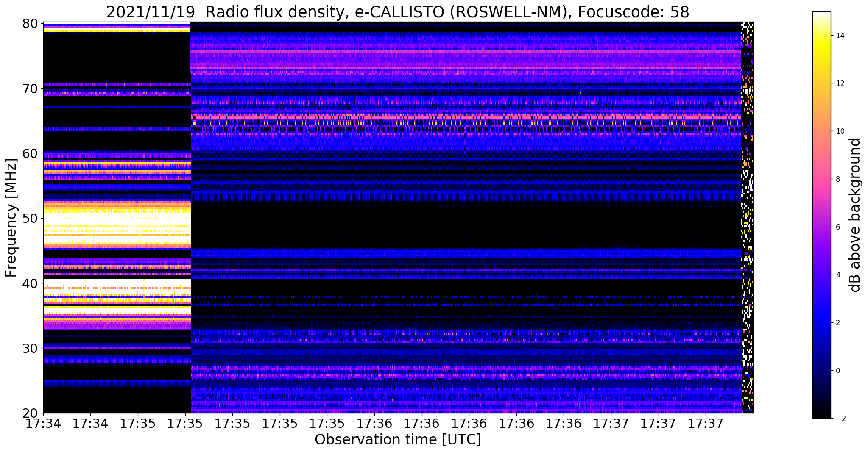Click the 70 tick on the frequency axis
This screenshot has height=452, width=868.
coord(30,89)
